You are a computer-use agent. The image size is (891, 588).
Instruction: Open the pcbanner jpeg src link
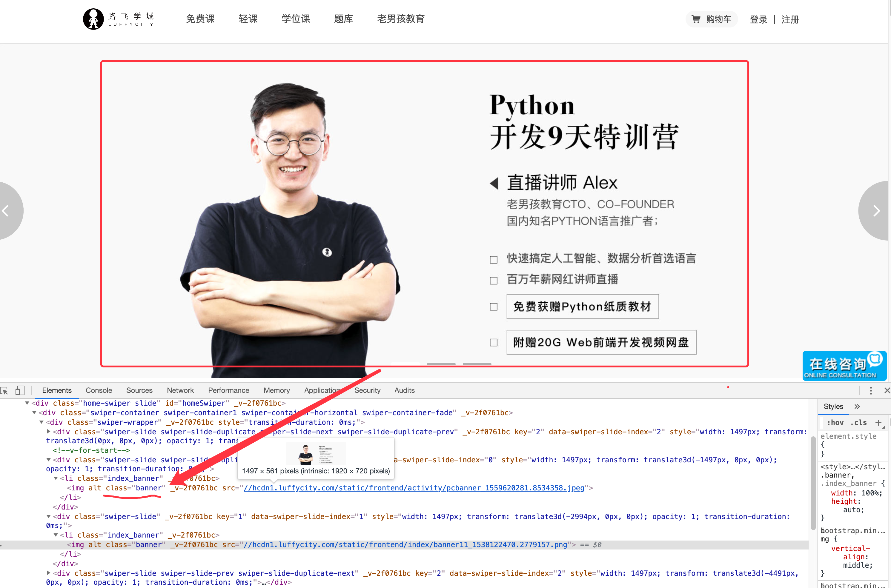[414, 488]
